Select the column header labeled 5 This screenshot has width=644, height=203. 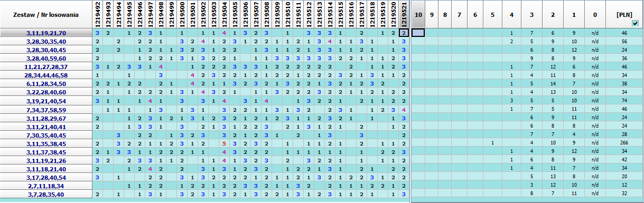tap(492, 15)
